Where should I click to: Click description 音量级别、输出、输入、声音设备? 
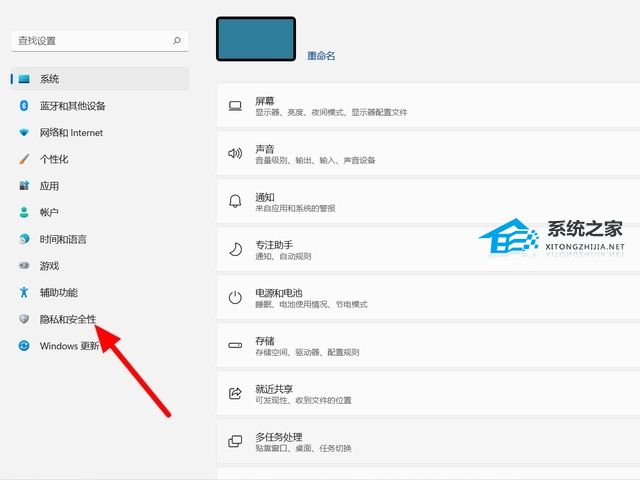[315, 160]
